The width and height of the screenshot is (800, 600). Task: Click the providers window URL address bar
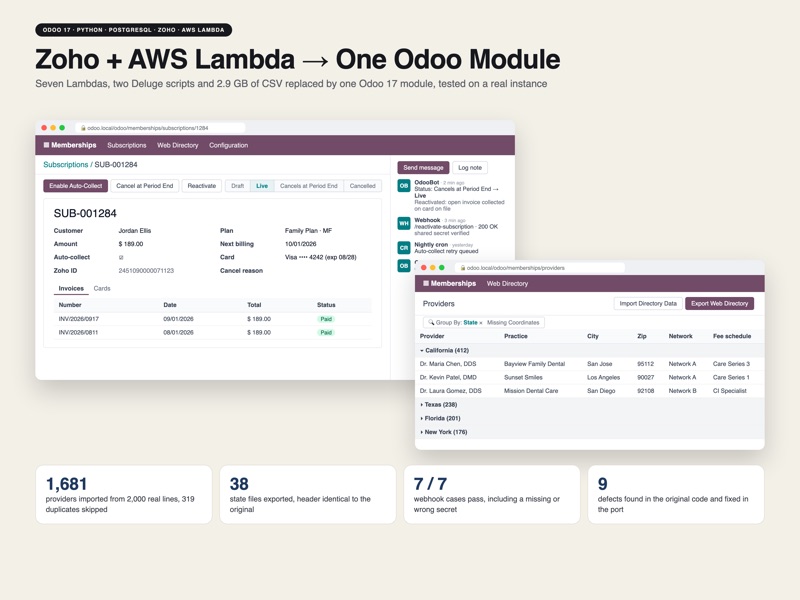coord(540,267)
